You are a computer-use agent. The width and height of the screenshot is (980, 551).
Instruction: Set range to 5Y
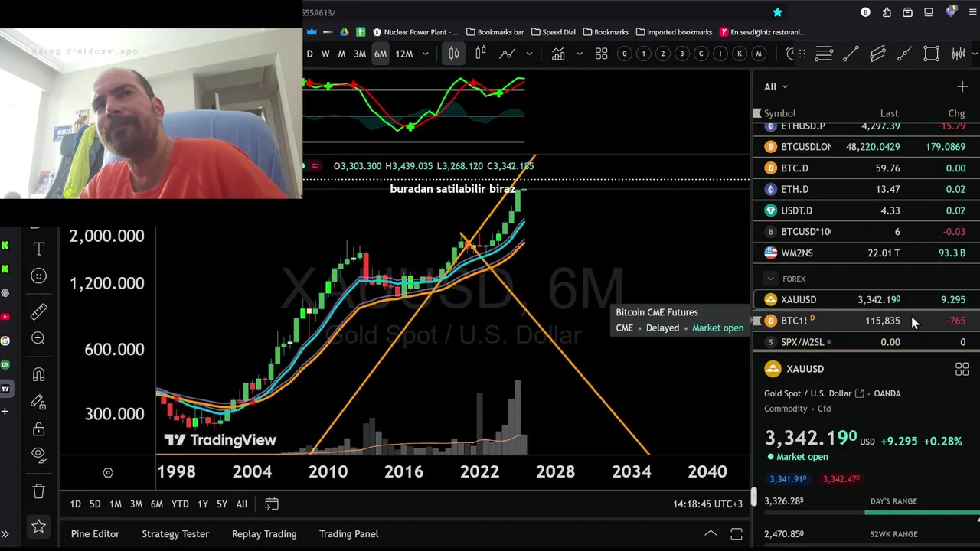(221, 504)
